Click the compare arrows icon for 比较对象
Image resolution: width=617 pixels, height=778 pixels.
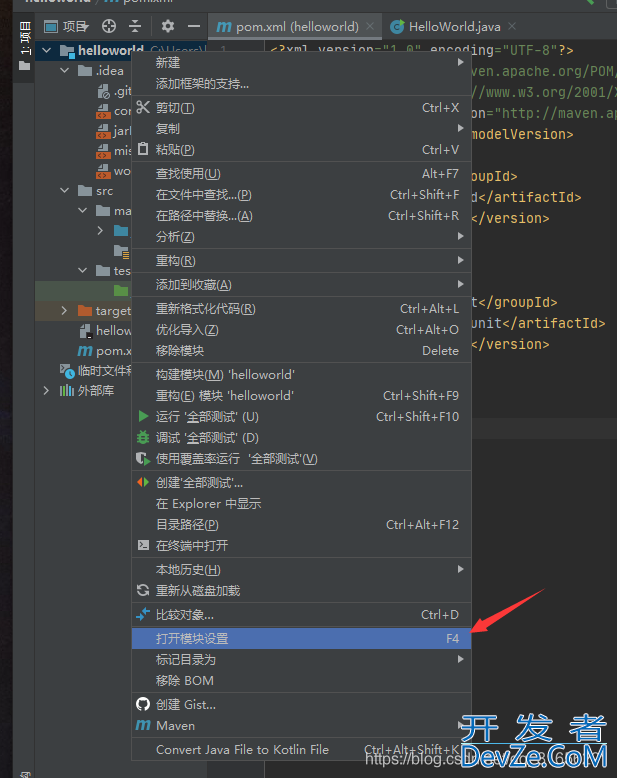[143, 614]
